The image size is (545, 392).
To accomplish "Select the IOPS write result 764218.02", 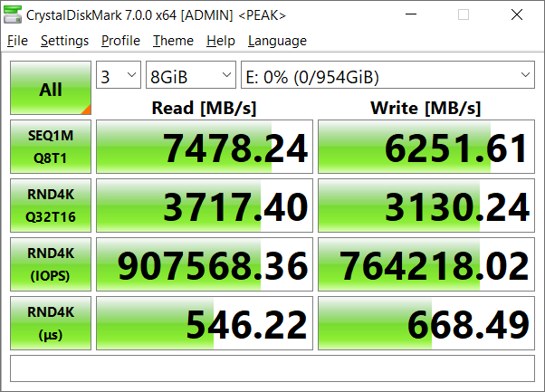I will point(426,264).
